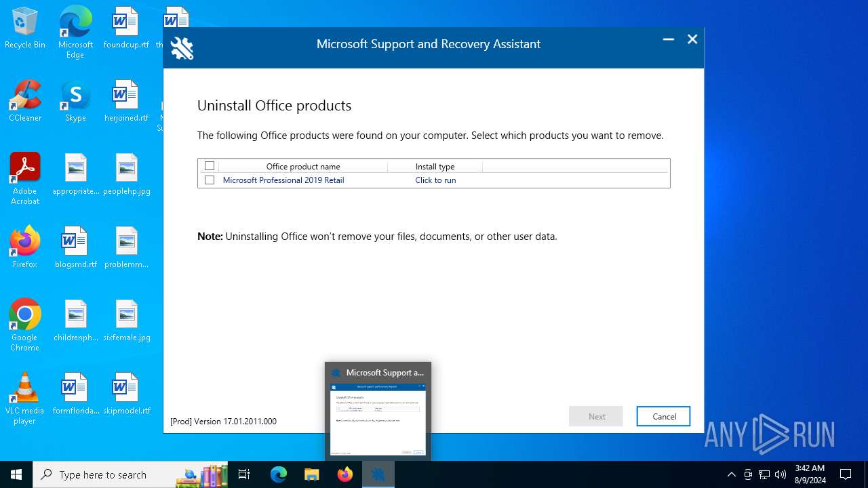This screenshot has width=868, height=488.
Task: Open the volume control tray icon
Action: pos(781,474)
